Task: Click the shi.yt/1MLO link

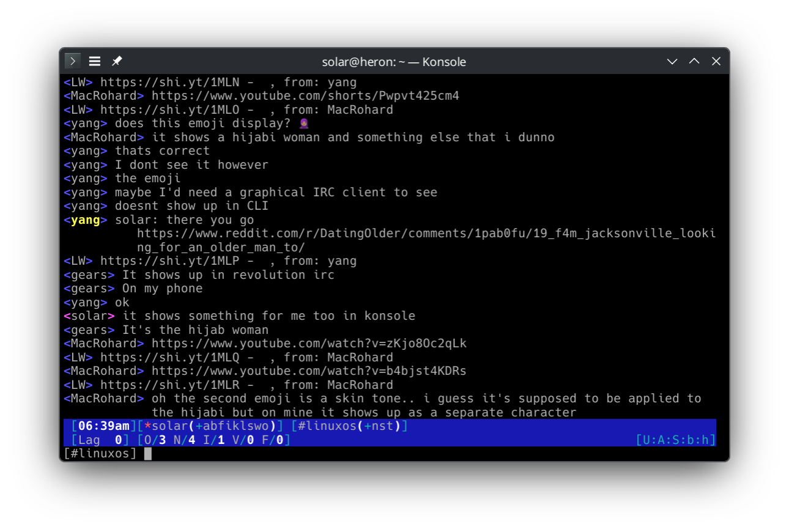Action: tap(177, 110)
